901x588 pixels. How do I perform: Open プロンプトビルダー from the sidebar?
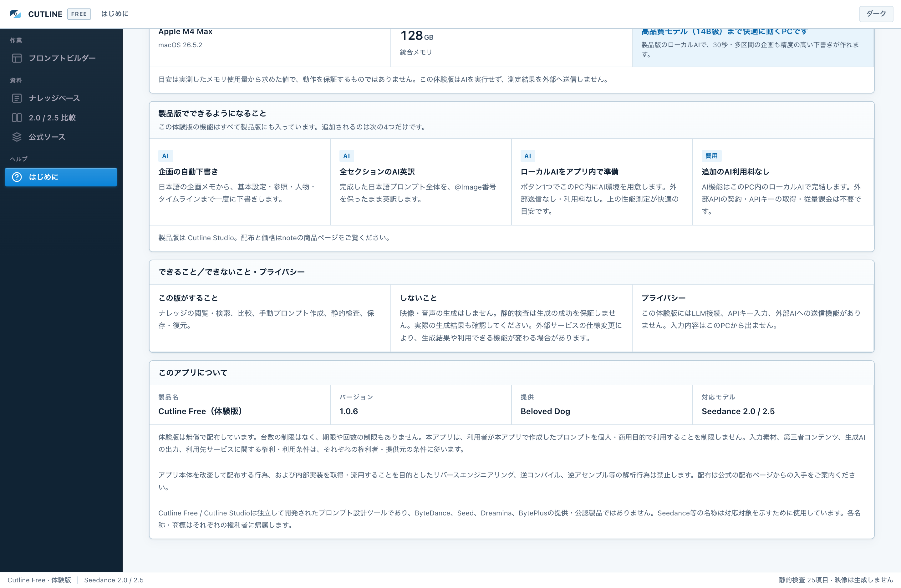[x=61, y=58]
